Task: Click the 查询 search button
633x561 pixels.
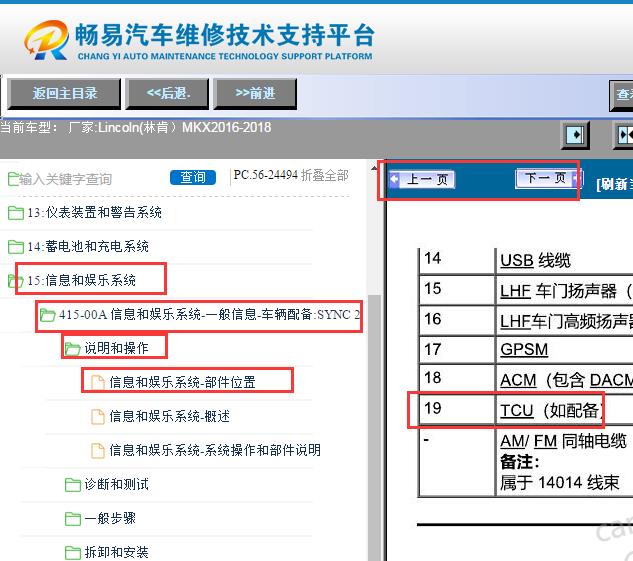Action: coord(193,177)
